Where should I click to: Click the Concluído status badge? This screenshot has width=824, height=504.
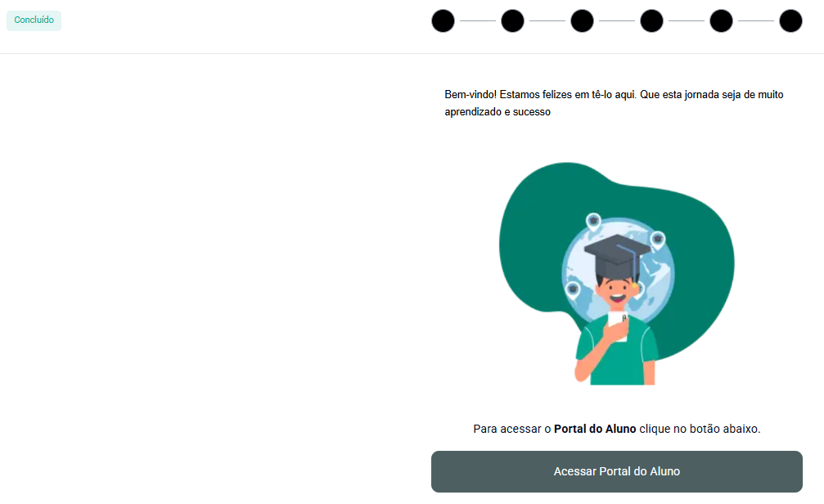pos(34,20)
